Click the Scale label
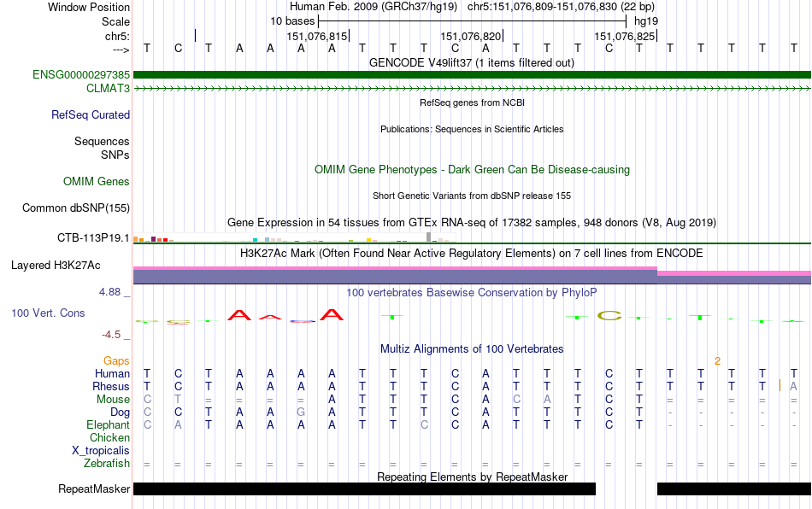 pyautogui.click(x=115, y=21)
